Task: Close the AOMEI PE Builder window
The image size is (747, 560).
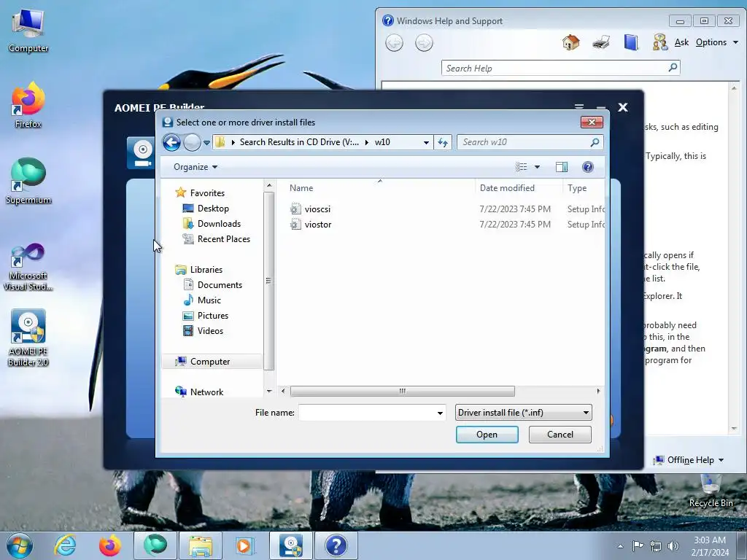Action: click(x=623, y=107)
